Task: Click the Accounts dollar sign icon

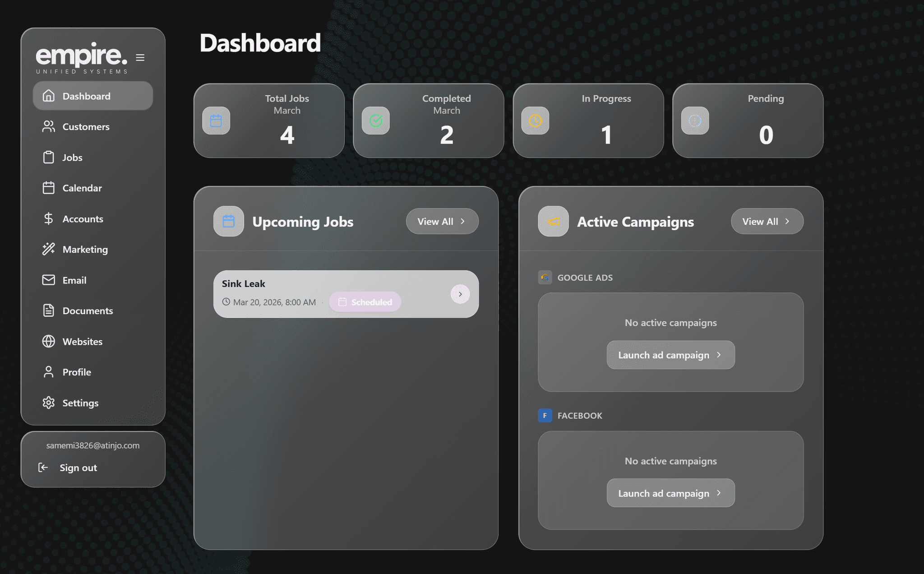Action: click(x=49, y=218)
